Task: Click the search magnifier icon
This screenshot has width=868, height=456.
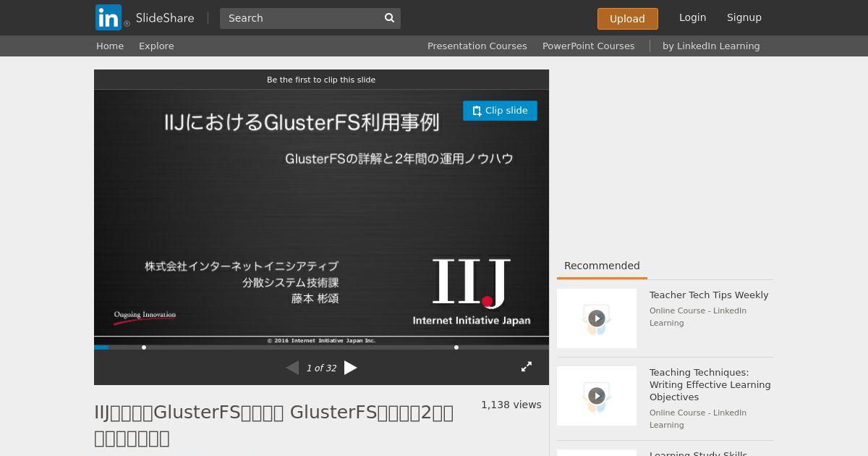Action: (389, 18)
